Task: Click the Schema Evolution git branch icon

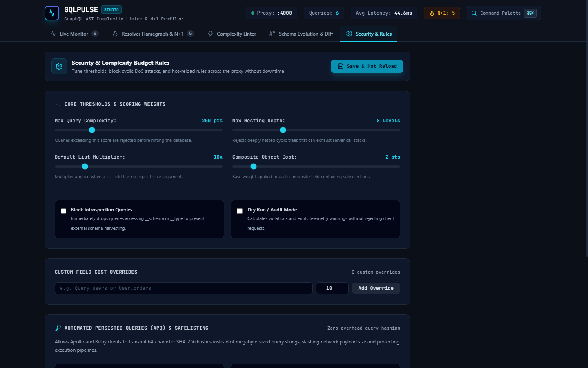Action: point(272,34)
